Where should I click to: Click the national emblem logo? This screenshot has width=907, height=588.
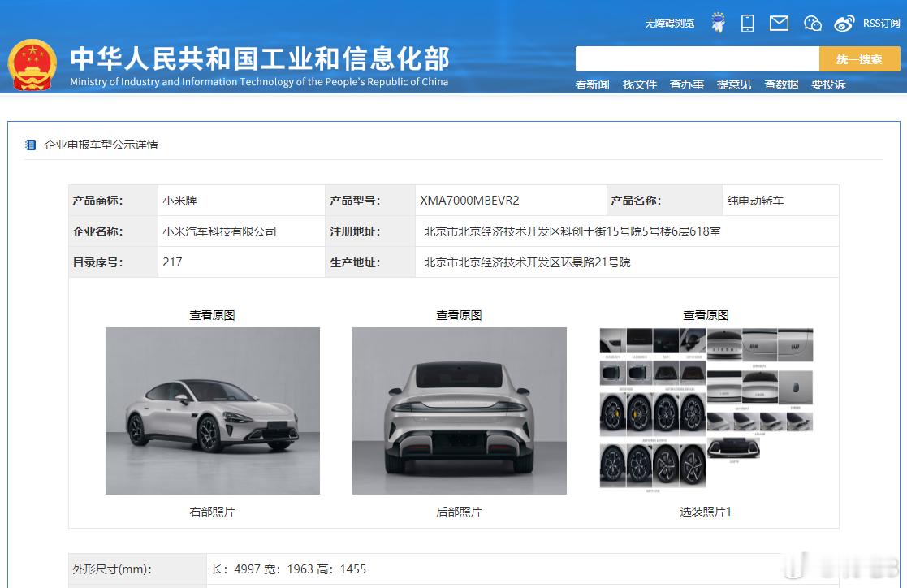(x=32, y=65)
